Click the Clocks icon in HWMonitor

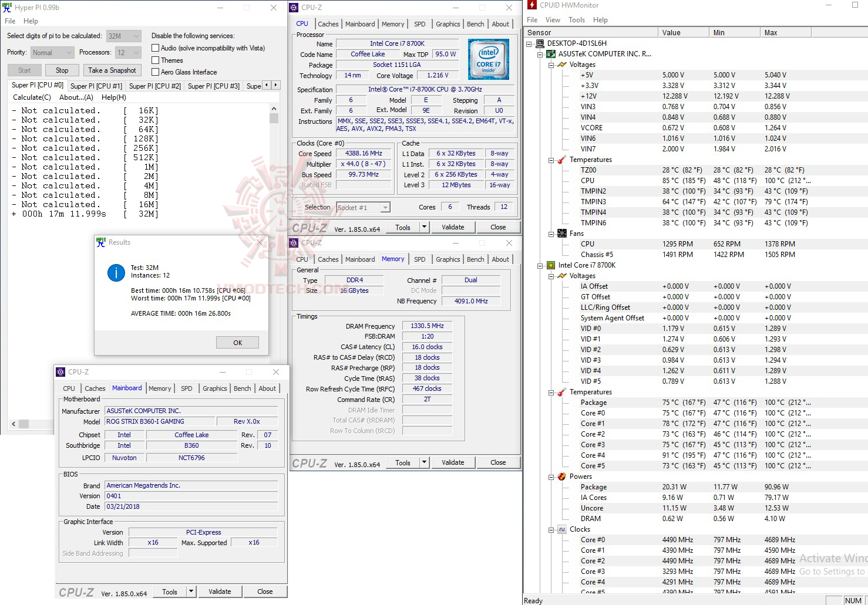coord(562,529)
